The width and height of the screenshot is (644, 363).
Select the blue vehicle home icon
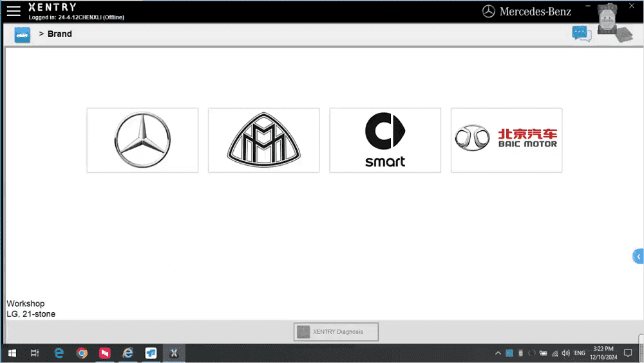22,35
